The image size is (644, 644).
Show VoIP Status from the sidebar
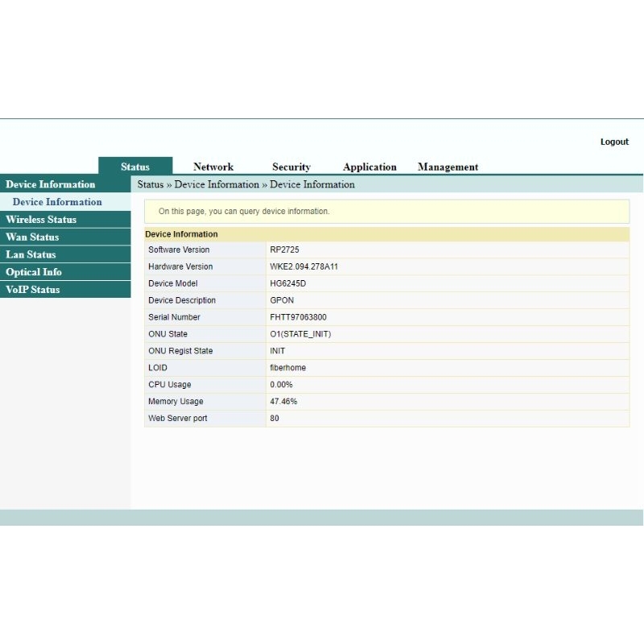[33, 290]
